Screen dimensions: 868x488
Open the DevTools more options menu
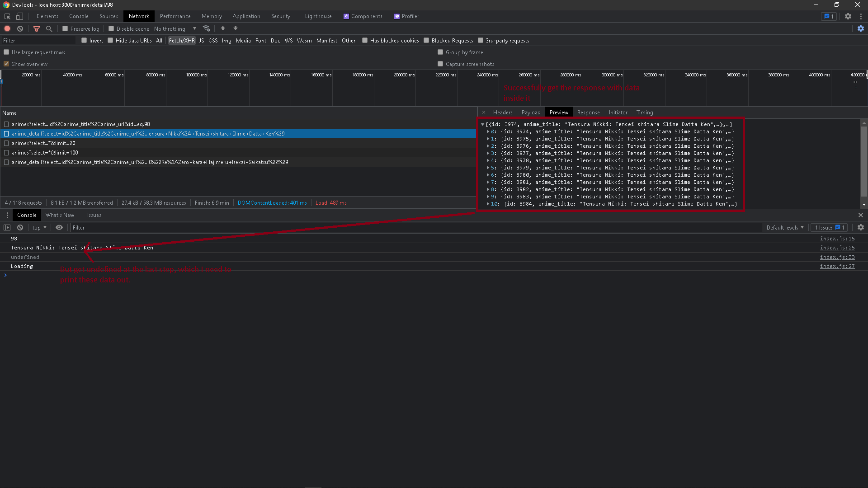[861, 16]
